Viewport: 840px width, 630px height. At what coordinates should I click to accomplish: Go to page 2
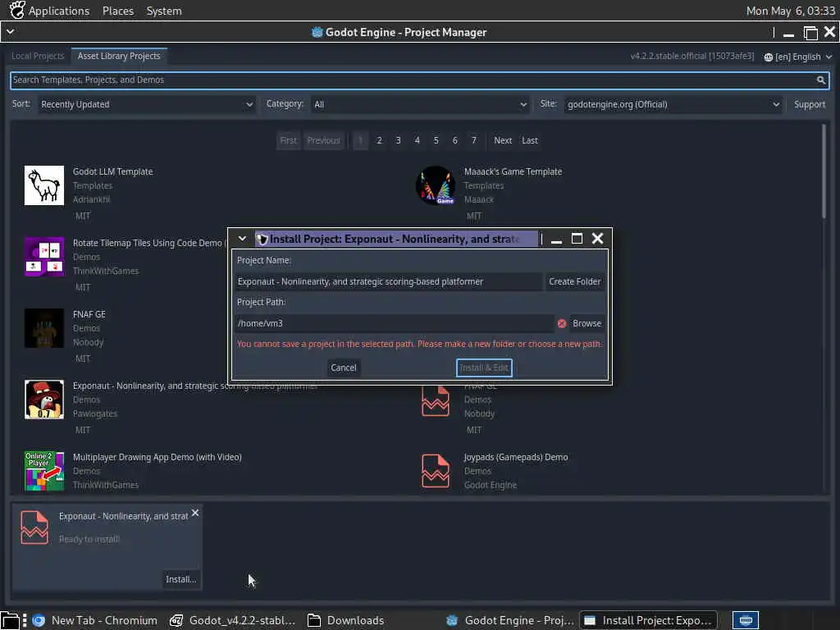(x=379, y=140)
